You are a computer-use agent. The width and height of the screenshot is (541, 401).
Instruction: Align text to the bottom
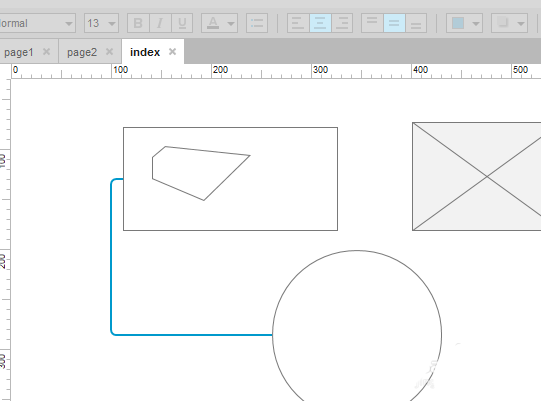tap(416, 23)
